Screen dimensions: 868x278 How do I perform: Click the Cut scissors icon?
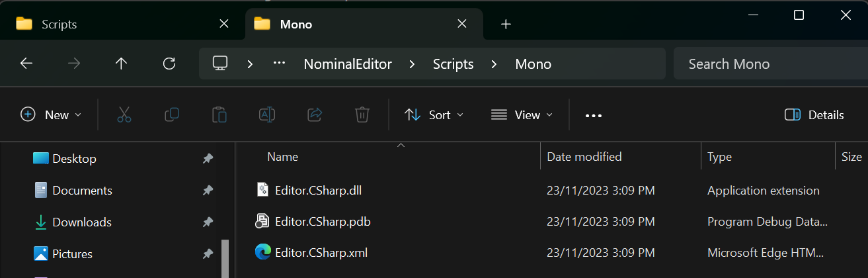124,115
